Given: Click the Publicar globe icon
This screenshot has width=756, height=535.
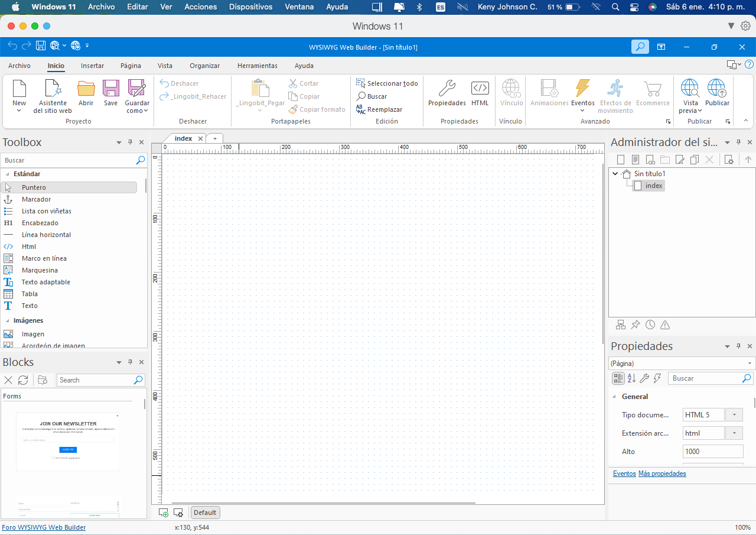Looking at the screenshot, I should tap(717, 88).
